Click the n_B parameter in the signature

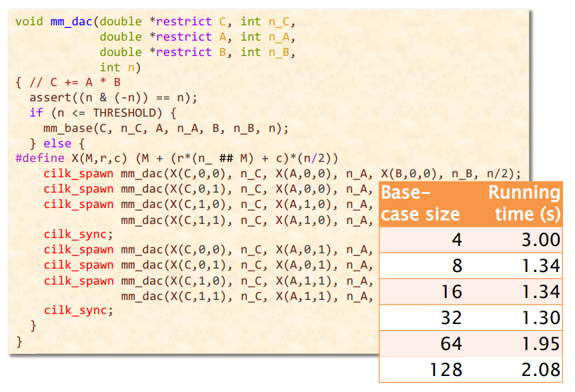(x=281, y=52)
